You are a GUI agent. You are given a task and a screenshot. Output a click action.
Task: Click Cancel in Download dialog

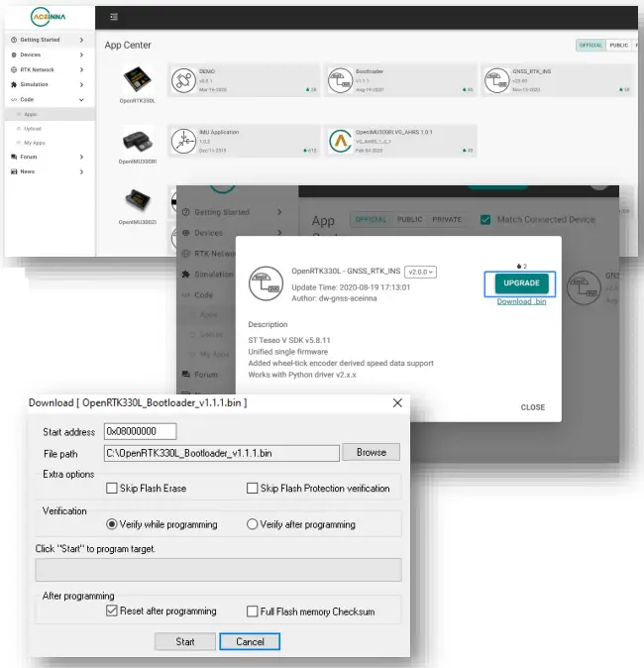(250, 641)
